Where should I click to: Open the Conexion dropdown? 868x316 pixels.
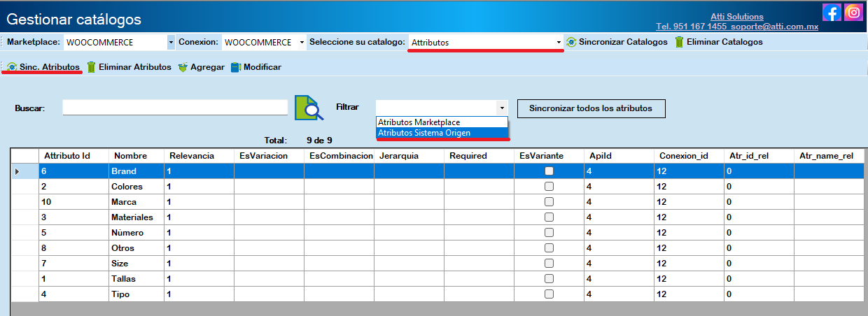point(302,43)
